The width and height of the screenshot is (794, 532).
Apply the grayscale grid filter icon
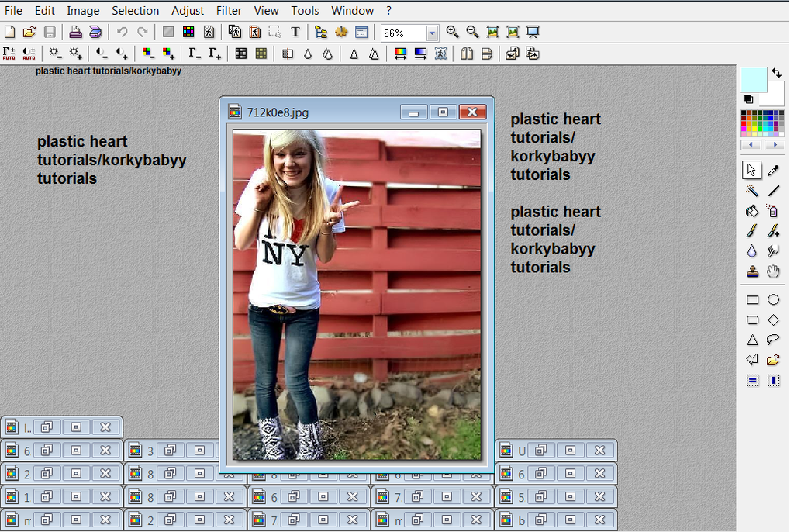point(241,54)
